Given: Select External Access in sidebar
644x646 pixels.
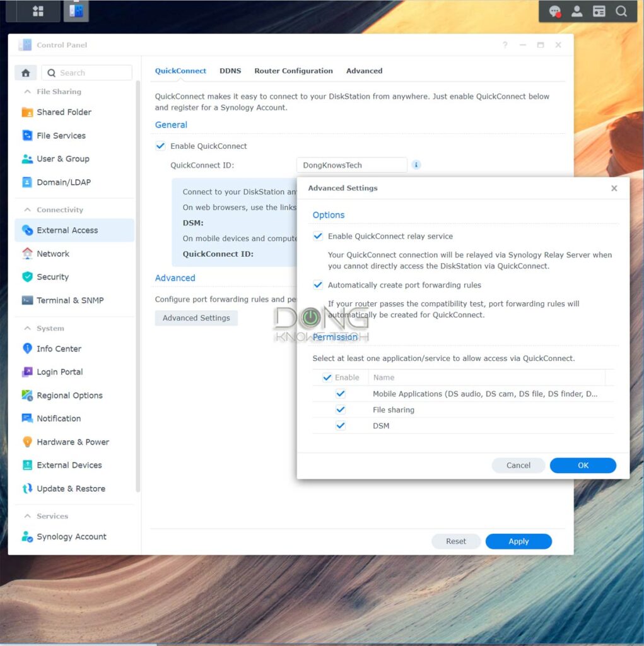Looking at the screenshot, I should pyautogui.click(x=74, y=230).
